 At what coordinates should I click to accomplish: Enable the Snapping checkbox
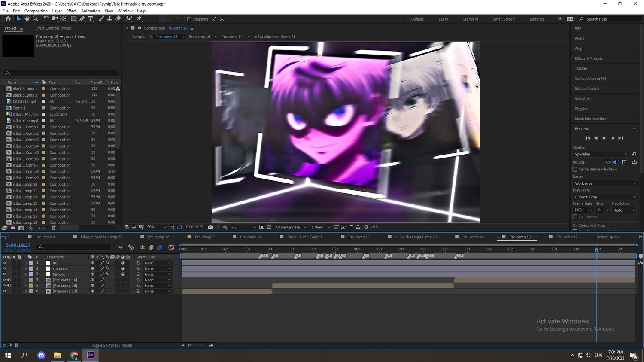pos(189,19)
